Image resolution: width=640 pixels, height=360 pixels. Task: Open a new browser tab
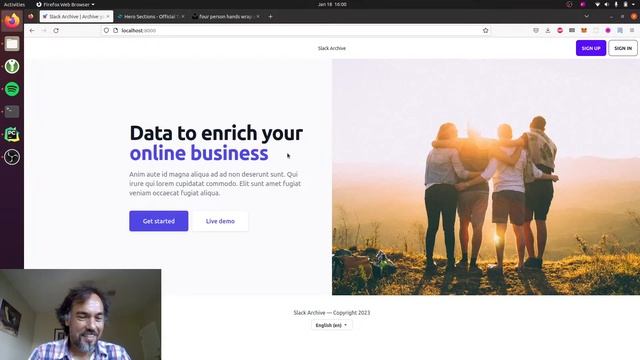tap(270, 17)
